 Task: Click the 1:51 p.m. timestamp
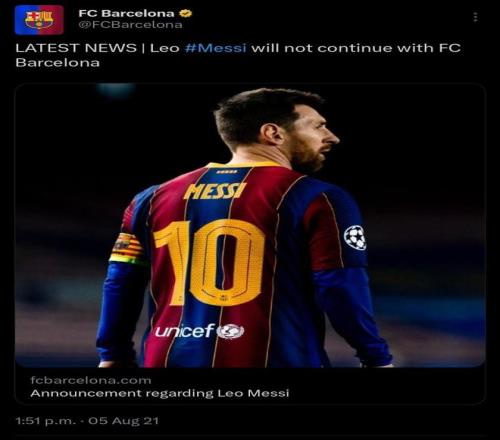(x=46, y=421)
